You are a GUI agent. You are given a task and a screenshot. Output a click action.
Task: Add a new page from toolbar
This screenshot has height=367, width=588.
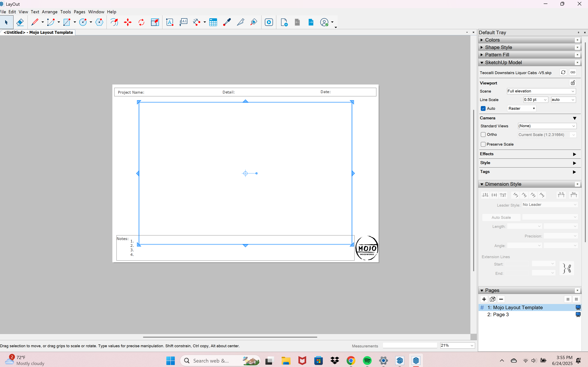[x=284, y=22]
